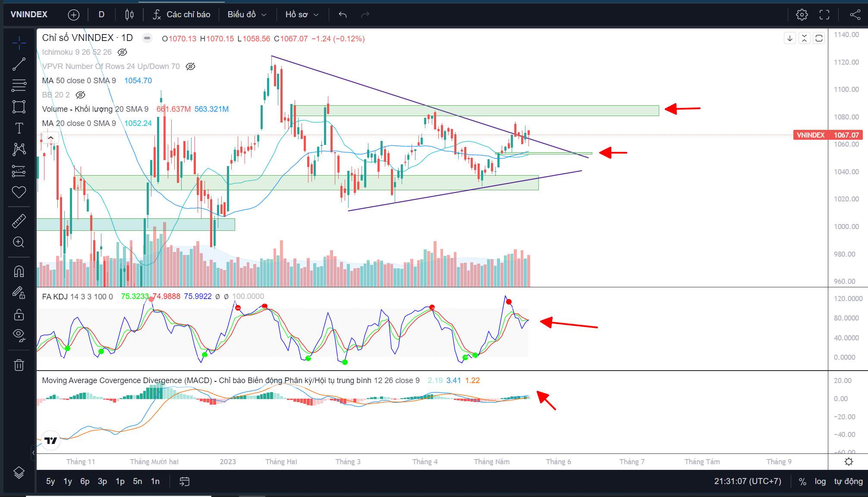Enter fullscreen mode
Viewport: 868px width, 497px height.
[824, 15]
